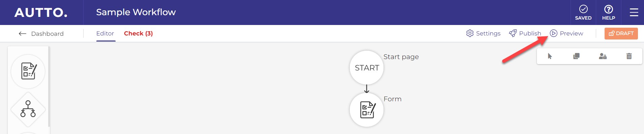Select the Form node on canvas
644x134 pixels.
(x=367, y=110)
